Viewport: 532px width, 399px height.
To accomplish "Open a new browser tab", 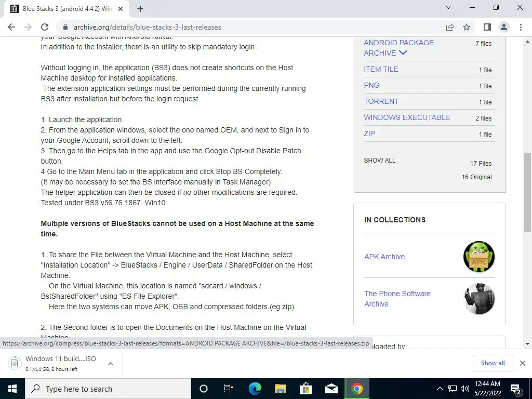I will (140, 9).
